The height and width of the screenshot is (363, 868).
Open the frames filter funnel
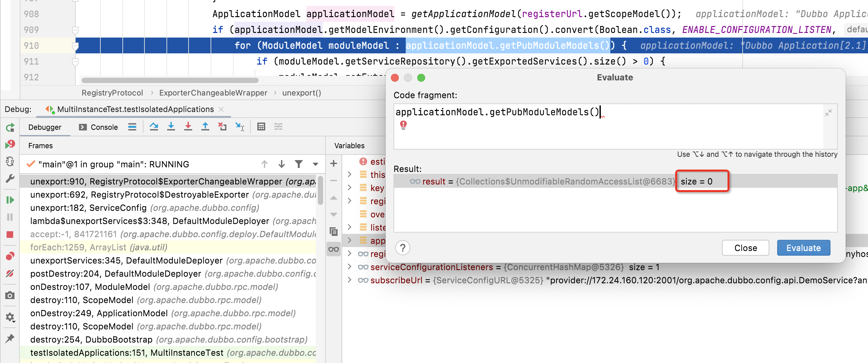[298, 164]
